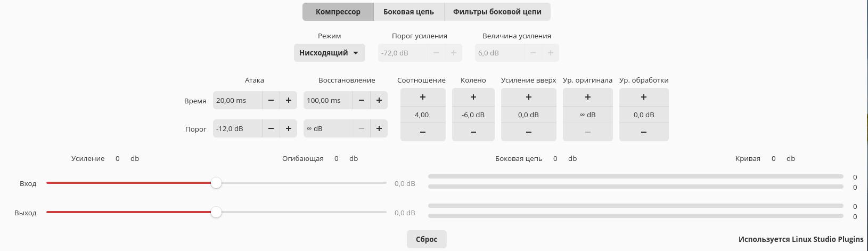This screenshot has height=251, width=868.
Task: Click the Соотношение value 4,00
Action: click(423, 115)
